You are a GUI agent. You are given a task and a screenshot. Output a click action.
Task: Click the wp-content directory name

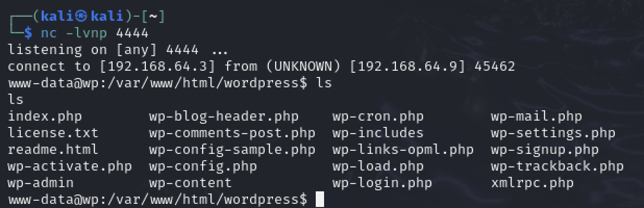coord(190,183)
